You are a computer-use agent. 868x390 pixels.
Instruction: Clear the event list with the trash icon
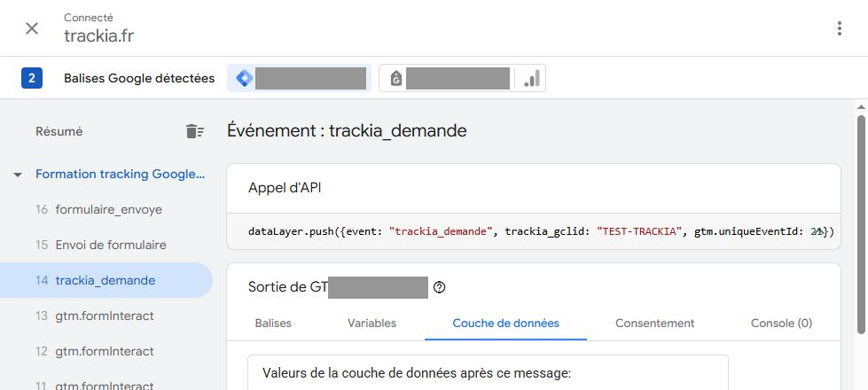[194, 132]
